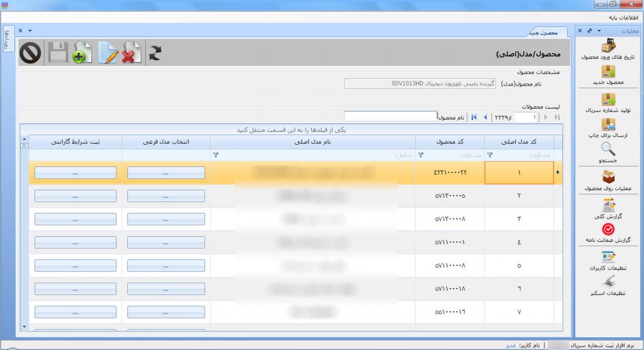Click the انتخاب مدل فرعی column header

pyautogui.click(x=166, y=142)
